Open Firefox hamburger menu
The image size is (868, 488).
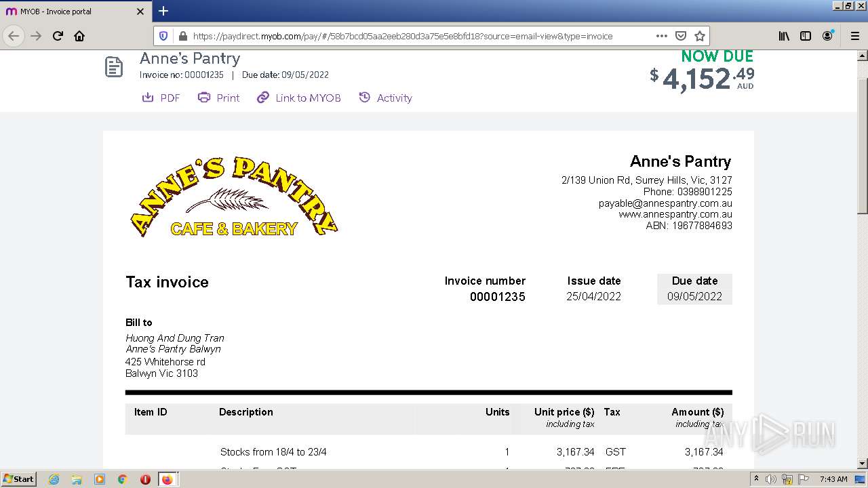855,36
